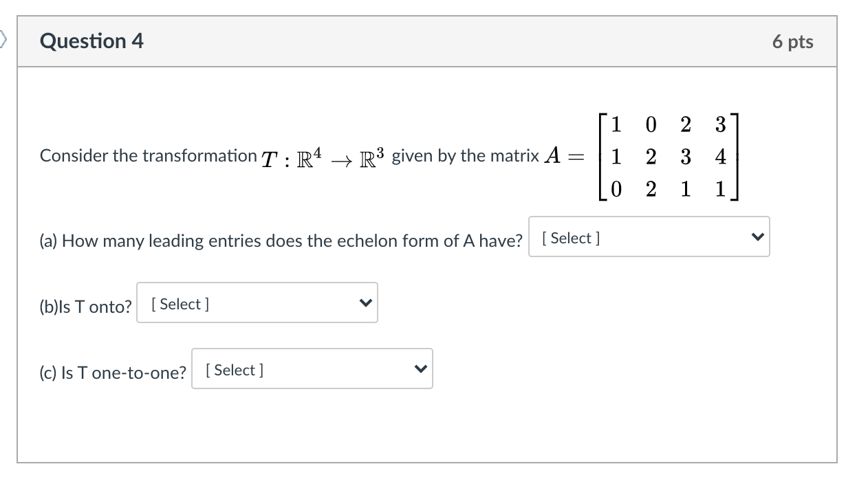The width and height of the screenshot is (868, 495).
Task: Click the chevron arrow on part (b) dropdown
Action: 365,303
